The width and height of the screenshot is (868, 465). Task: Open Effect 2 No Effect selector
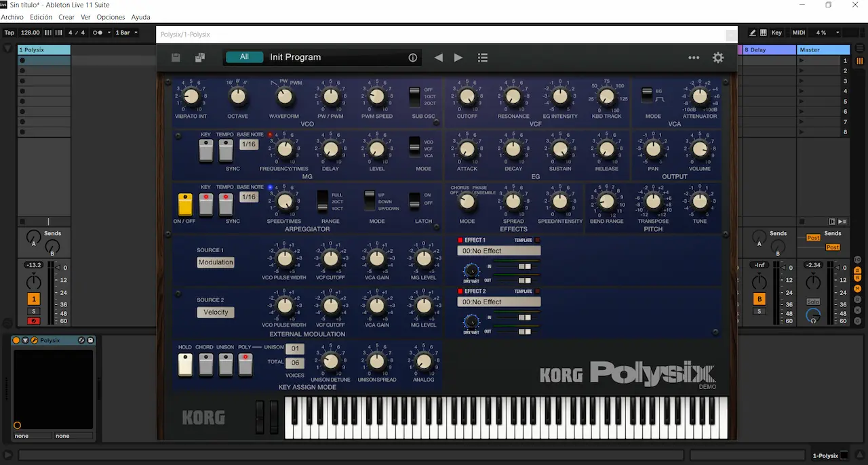tap(499, 302)
